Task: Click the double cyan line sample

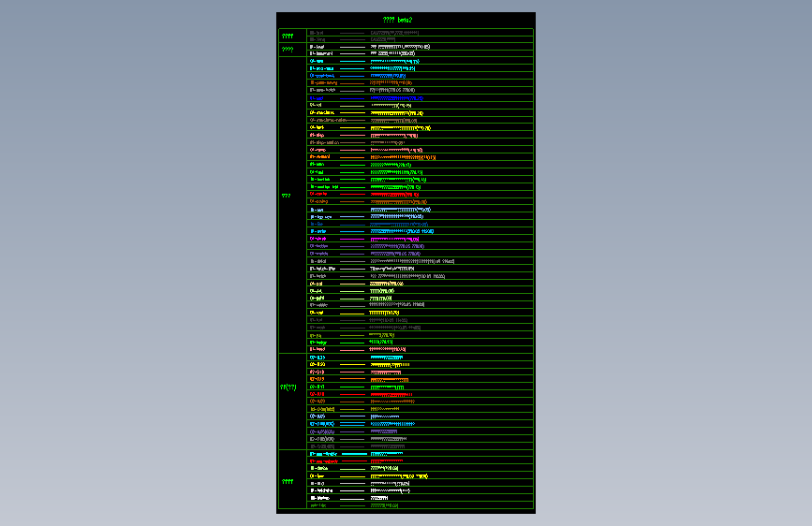Action: [x=352, y=424]
